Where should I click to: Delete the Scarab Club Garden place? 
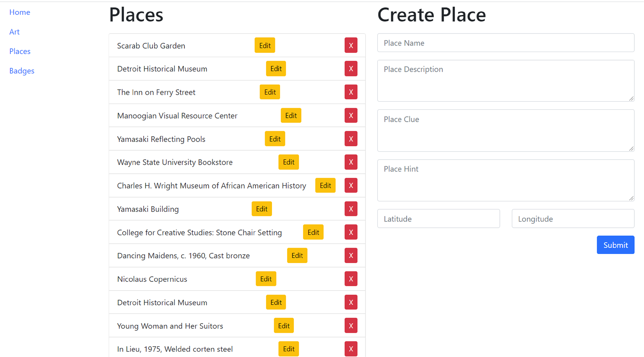(351, 45)
